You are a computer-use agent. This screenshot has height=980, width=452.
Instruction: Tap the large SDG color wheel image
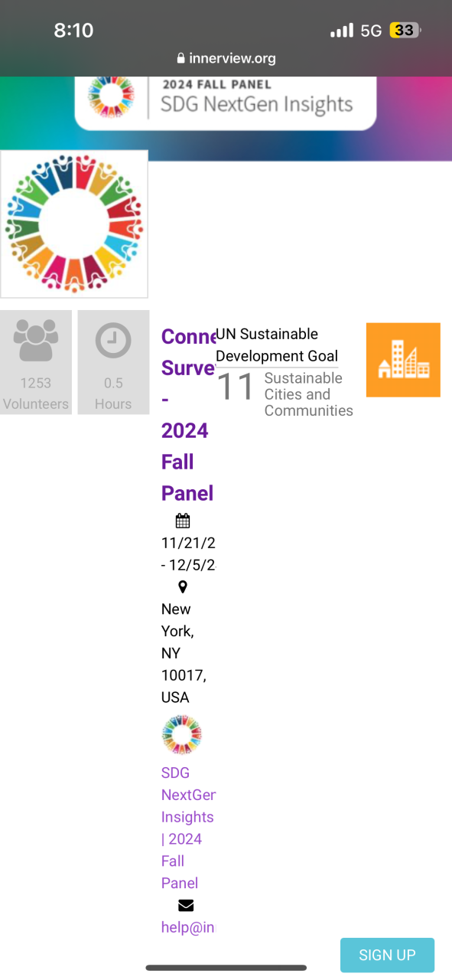(x=74, y=224)
